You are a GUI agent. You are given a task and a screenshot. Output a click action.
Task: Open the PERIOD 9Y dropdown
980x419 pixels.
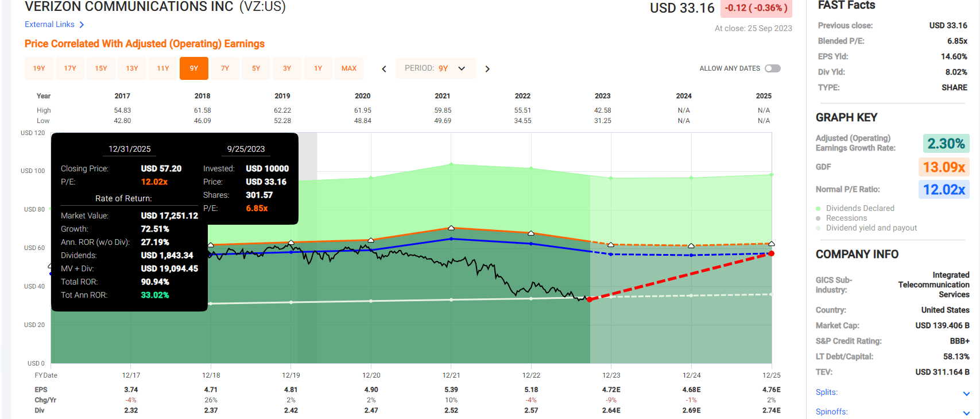[436, 68]
